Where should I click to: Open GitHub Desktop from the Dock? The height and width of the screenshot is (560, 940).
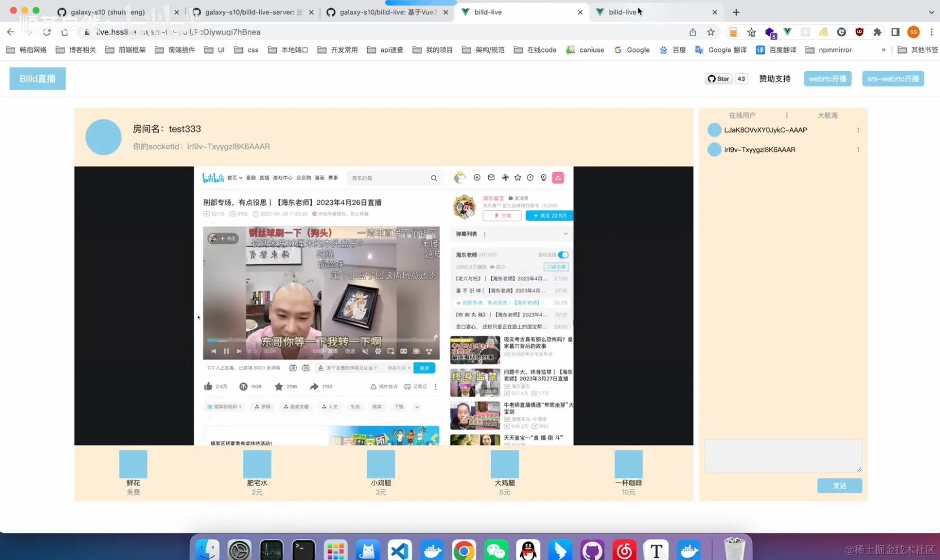point(592,550)
